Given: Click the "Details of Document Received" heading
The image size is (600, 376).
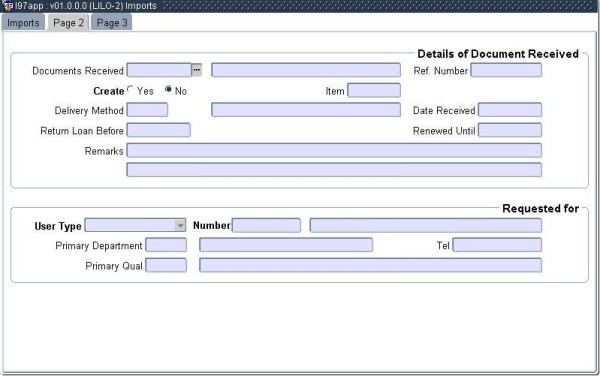Looking at the screenshot, I should (498, 54).
